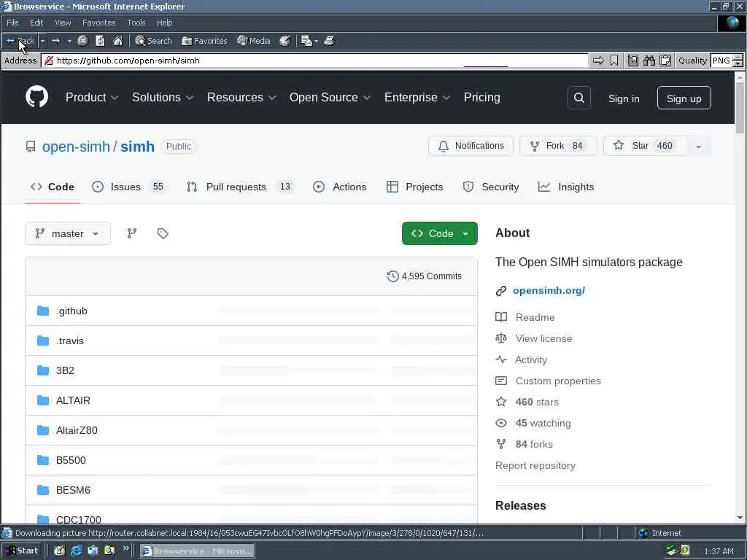Click the Stop loading toolbar icon
Image resolution: width=747 pixels, height=560 pixels.
pos(82,41)
